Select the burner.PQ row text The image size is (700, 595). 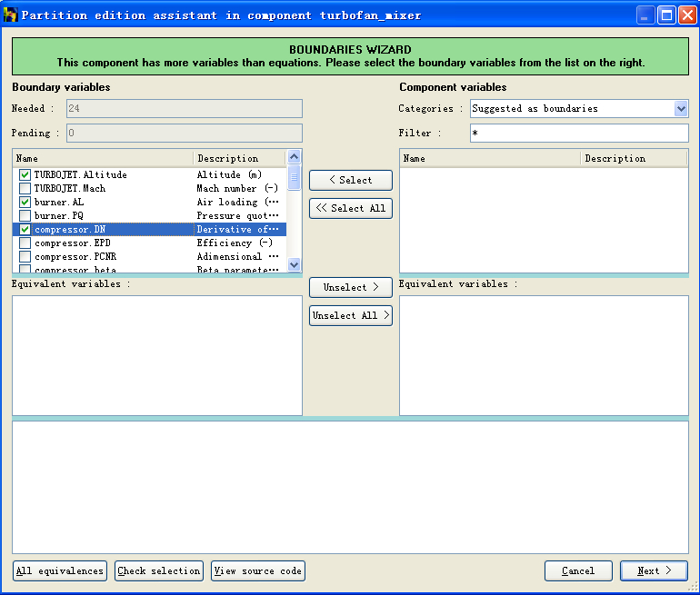(59, 216)
